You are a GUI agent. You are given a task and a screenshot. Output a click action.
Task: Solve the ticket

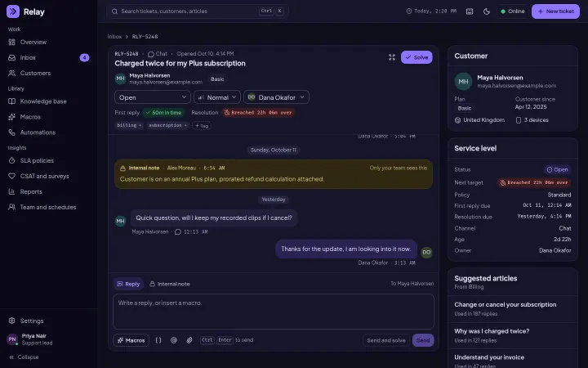click(x=416, y=57)
